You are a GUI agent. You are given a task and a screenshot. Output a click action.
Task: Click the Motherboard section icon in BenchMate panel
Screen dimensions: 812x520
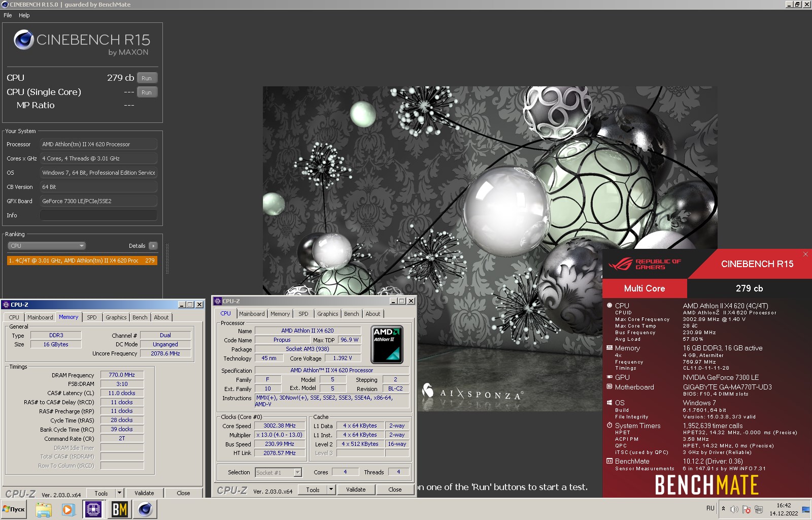click(610, 387)
